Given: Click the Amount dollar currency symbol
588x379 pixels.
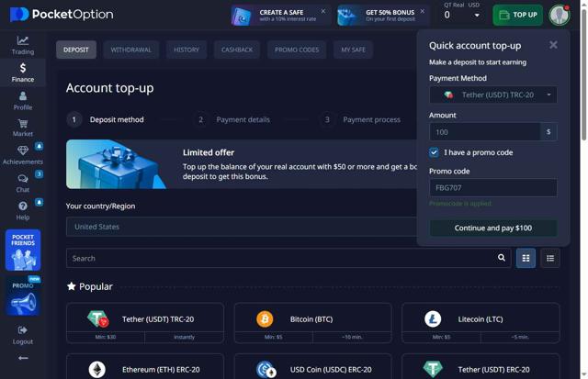Looking at the screenshot, I should (548, 132).
